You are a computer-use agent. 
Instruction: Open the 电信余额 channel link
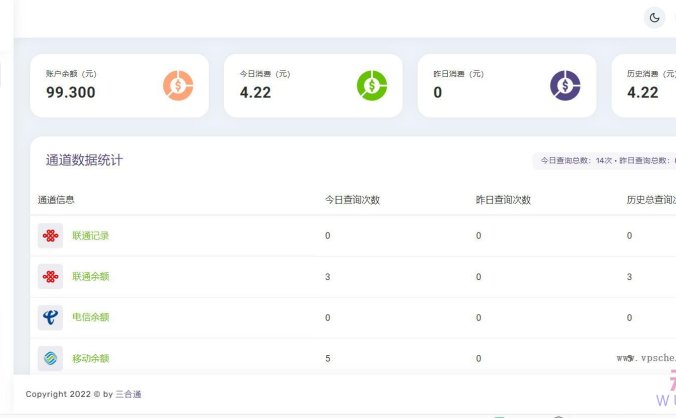click(x=91, y=317)
